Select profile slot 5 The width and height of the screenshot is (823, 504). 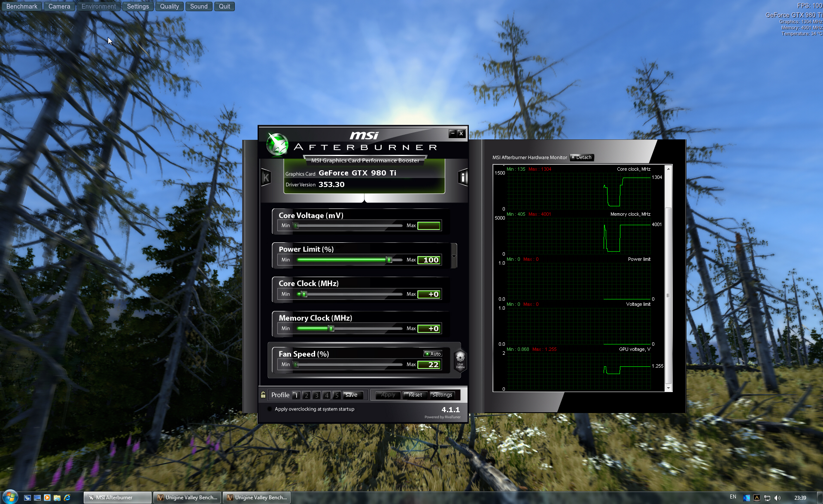point(337,395)
